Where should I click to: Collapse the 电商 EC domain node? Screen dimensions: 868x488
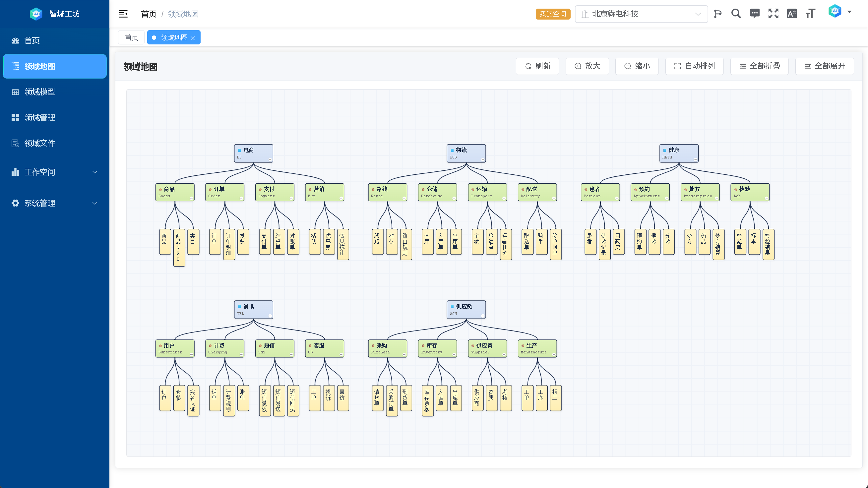point(270,159)
